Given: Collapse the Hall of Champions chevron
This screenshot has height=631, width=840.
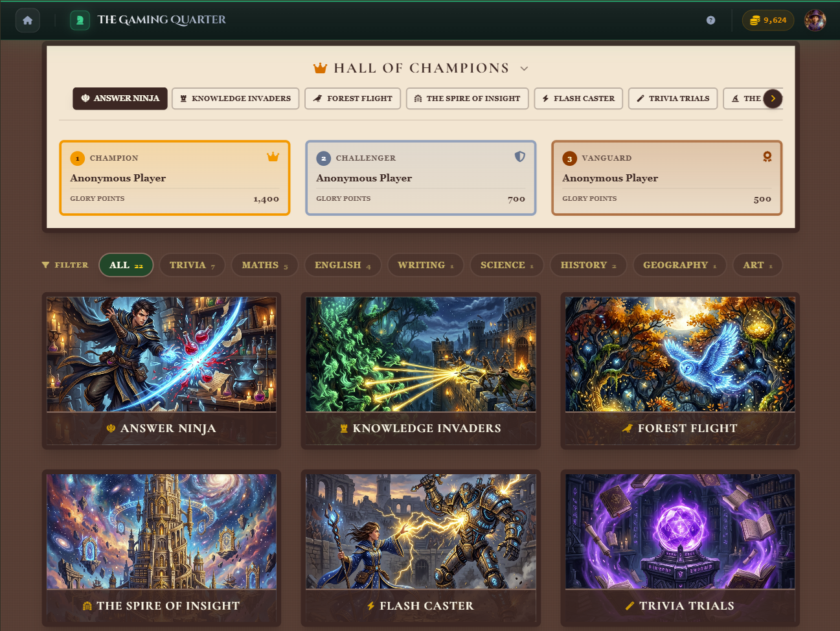Looking at the screenshot, I should point(525,69).
